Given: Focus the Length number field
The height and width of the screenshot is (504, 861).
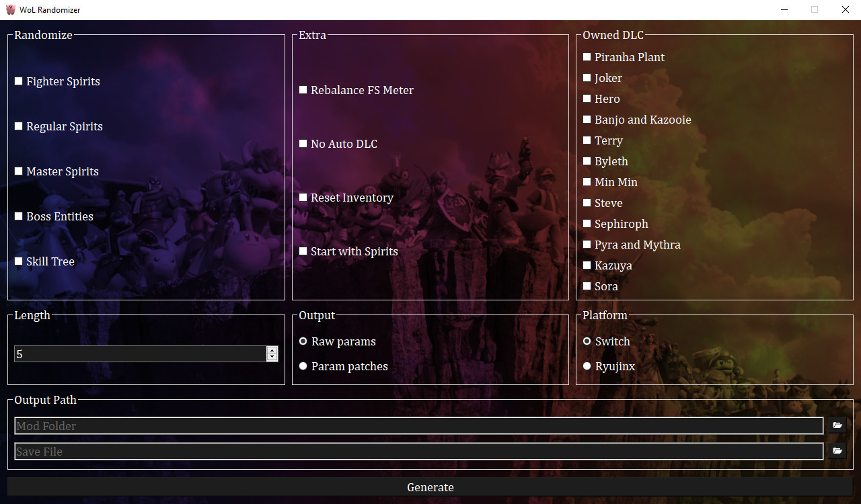Looking at the screenshot, I should pos(141,354).
